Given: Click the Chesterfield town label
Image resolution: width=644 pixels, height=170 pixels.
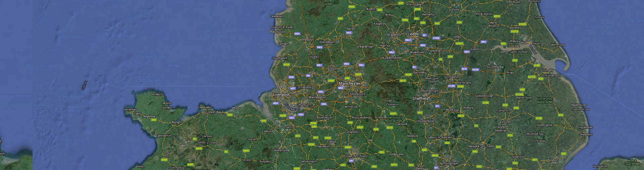Looking at the screenshot, I should [x=425, y=121].
